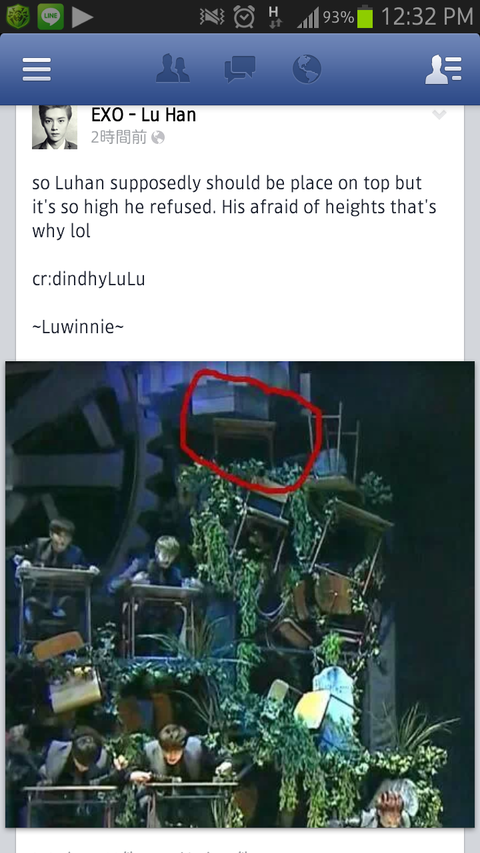The height and width of the screenshot is (853, 480).
Task: Tap the vibrate mode status icon
Action: tap(212, 17)
